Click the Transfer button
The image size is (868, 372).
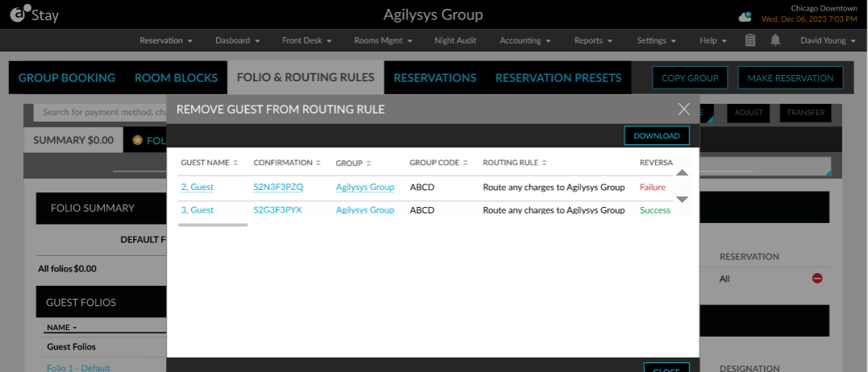pyautogui.click(x=805, y=112)
